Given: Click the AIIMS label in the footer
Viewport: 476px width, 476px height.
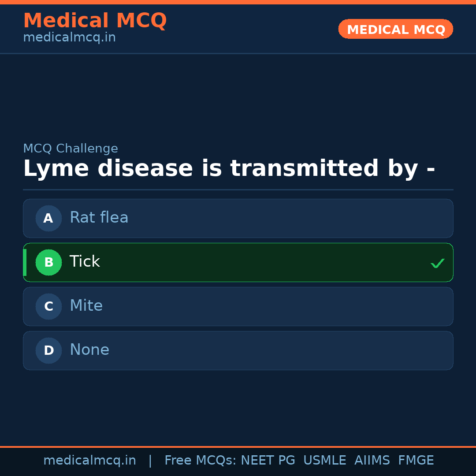Looking at the screenshot, I should click(x=372, y=461).
